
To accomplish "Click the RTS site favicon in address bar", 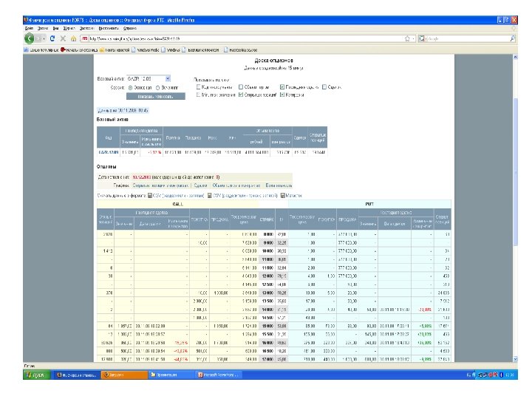I will [85, 38].
